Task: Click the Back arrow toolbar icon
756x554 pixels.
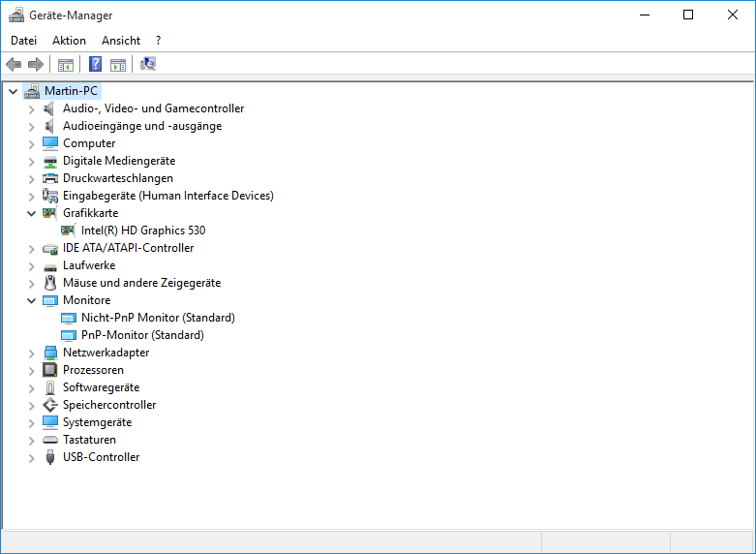Action: click(x=14, y=64)
